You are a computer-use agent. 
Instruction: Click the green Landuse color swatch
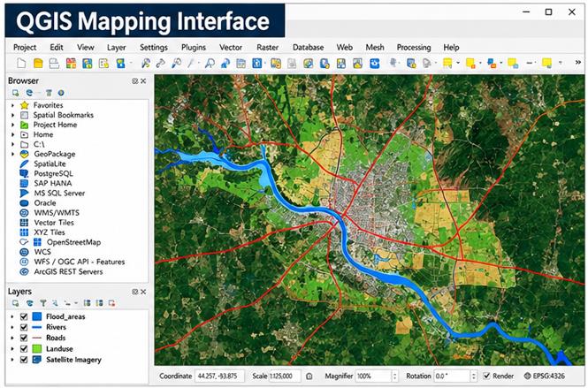click(x=37, y=348)
